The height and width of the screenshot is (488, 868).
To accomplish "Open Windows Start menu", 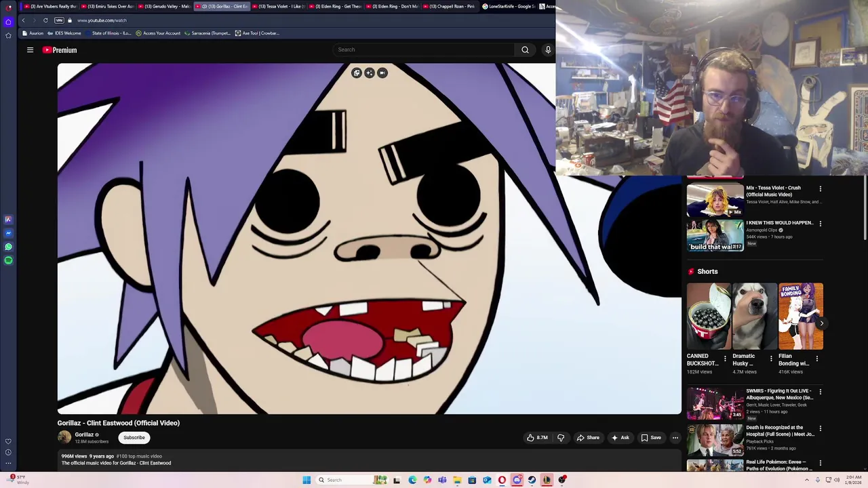I will pos(307,480).
